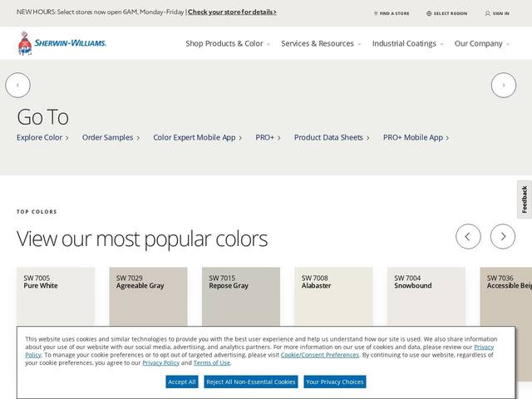Viewport: 532px width, 399px height.
Task: Open Color Expert Mobile App link
Action: pos(198,137)
